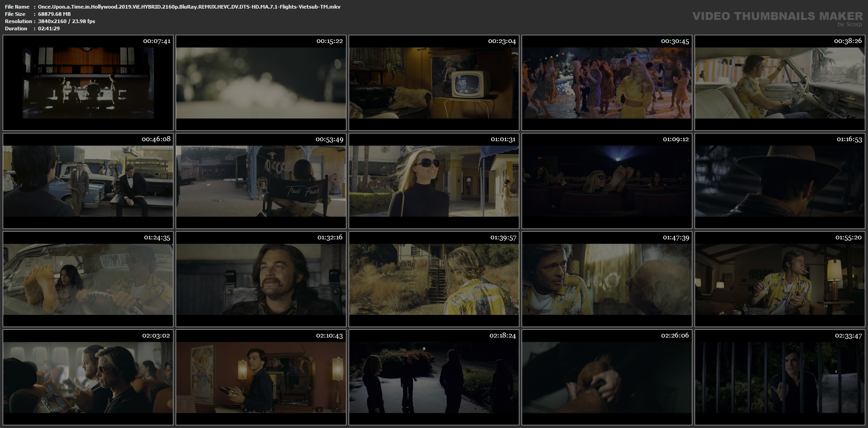
Task: Click the timestamp 02:10:43
Action: (x=330, y=336)
